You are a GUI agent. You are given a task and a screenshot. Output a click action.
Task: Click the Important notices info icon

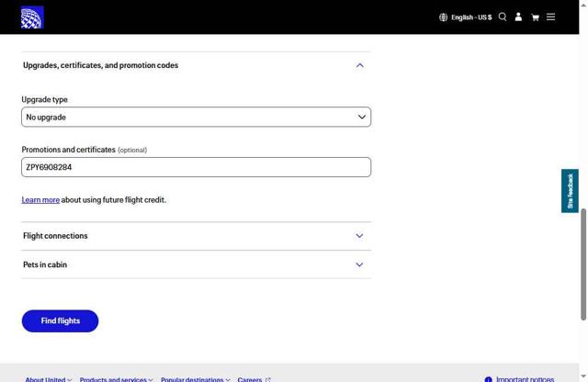click(x=488, y=379)
